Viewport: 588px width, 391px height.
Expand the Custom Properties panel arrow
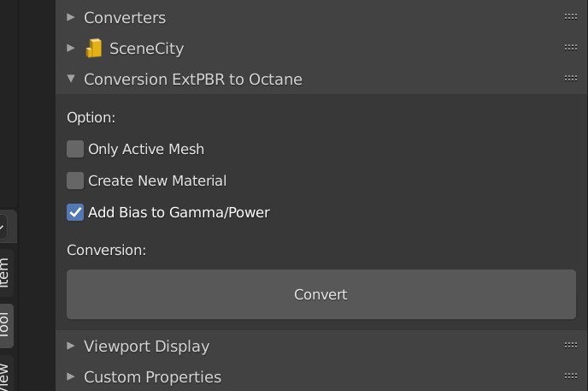[x=71, y=376]
